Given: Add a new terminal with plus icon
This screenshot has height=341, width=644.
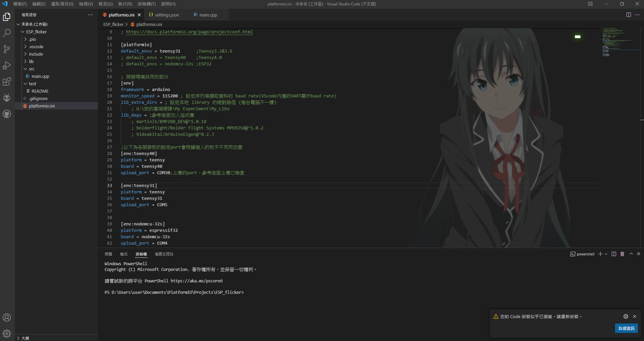Looking at the screenshot, I should (600, 254).
